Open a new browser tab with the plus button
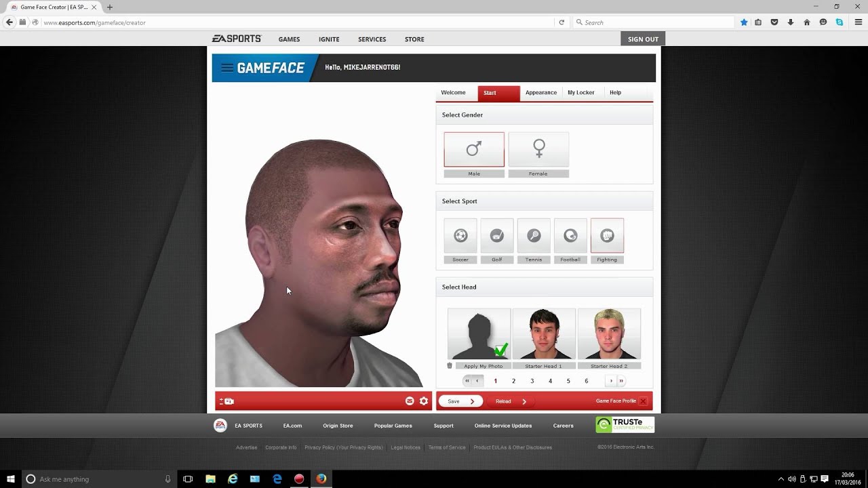The height and width of the screenshot is (488, 868). pos(110,7)
